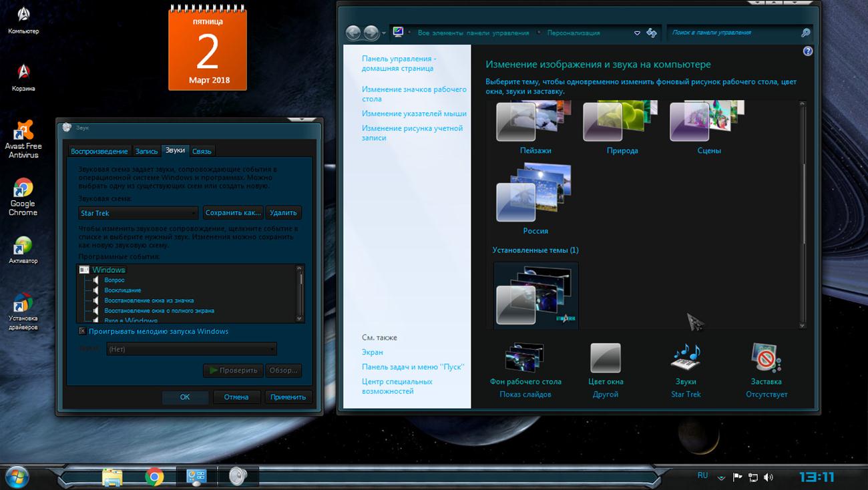Select Восстановление окна из значка event
868x490 pixels.
tap(149, 300)
